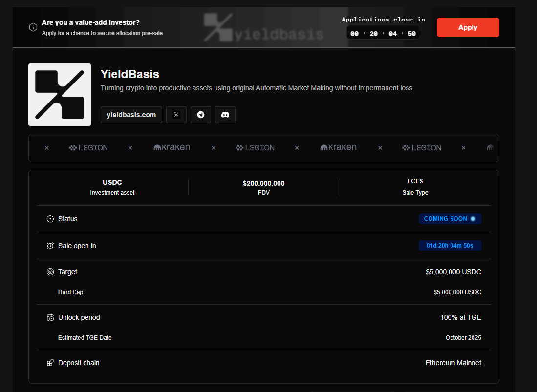
Task: Click the Ethereum Mainnet value
Action: (x=453, y=363)
